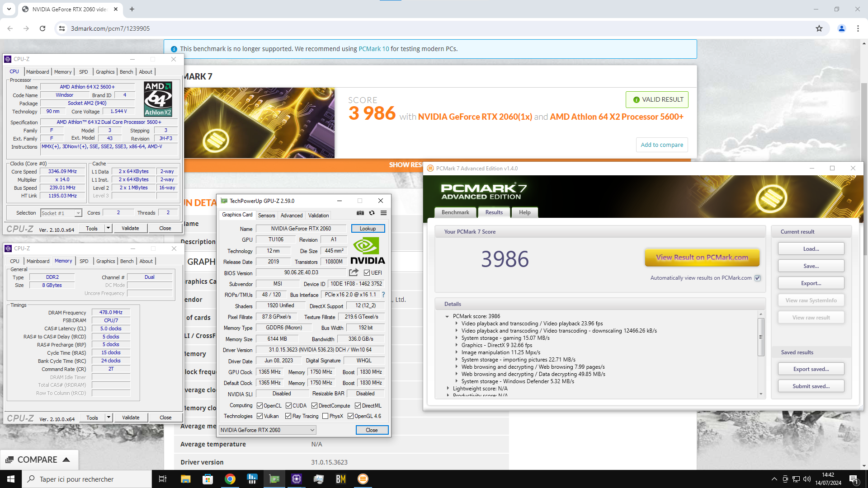Open the Bench tab in top CPU-Z

pos(127,72)
